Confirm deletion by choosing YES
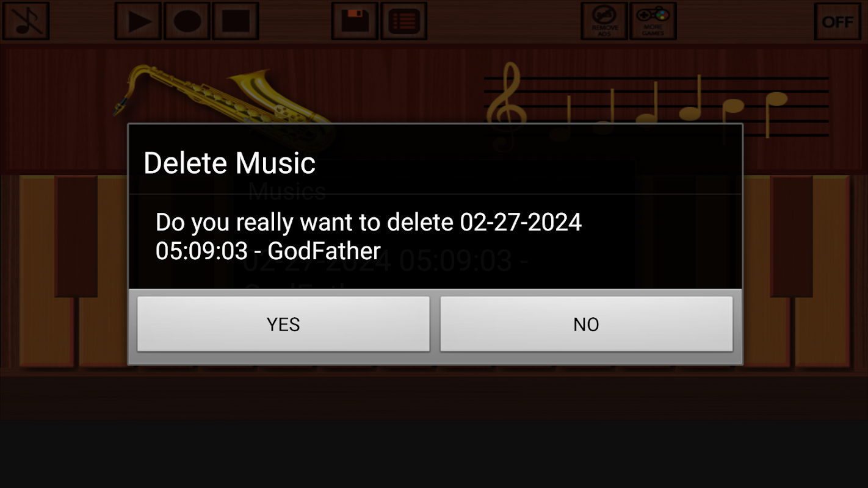This screenshot has height=488, width=868. 283,324
